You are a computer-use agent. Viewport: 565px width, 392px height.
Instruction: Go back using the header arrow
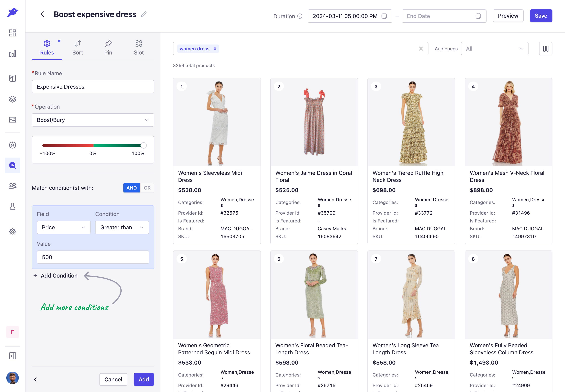pos(43,14)
